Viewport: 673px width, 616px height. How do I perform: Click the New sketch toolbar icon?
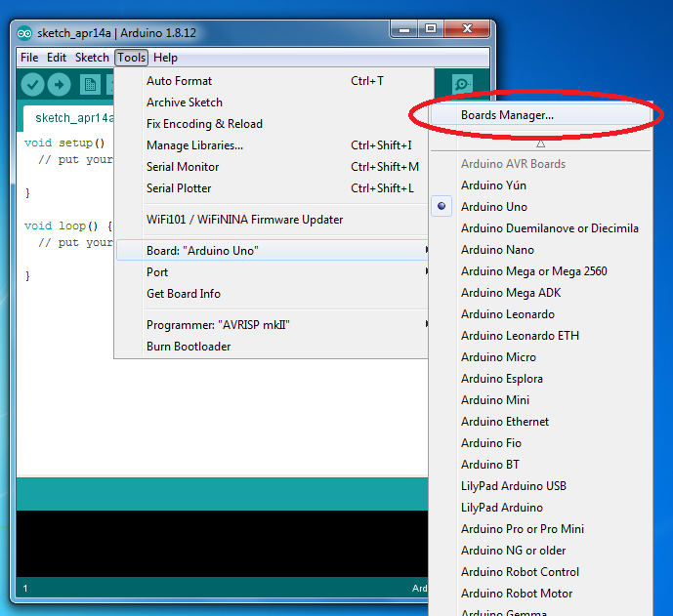coord(90,85)
